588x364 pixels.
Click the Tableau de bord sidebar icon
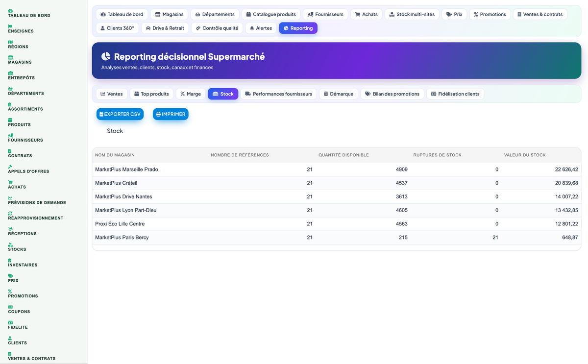[x=10, y=10]
